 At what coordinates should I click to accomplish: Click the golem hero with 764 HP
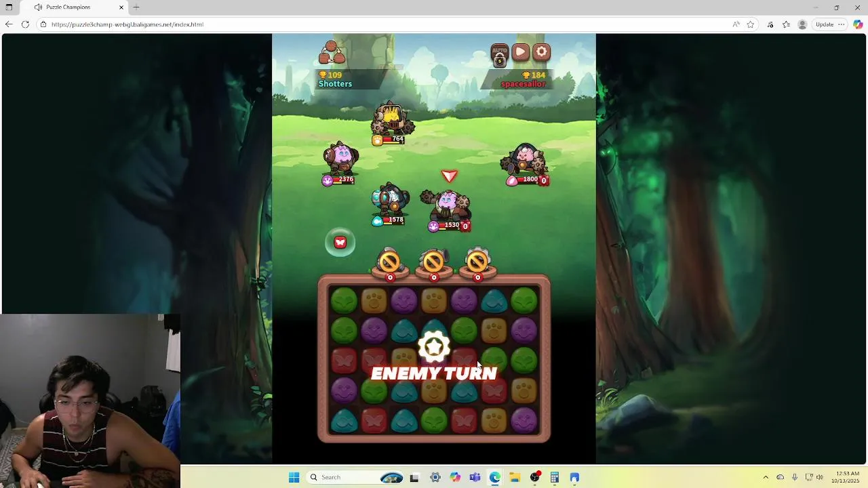point(392,119)
